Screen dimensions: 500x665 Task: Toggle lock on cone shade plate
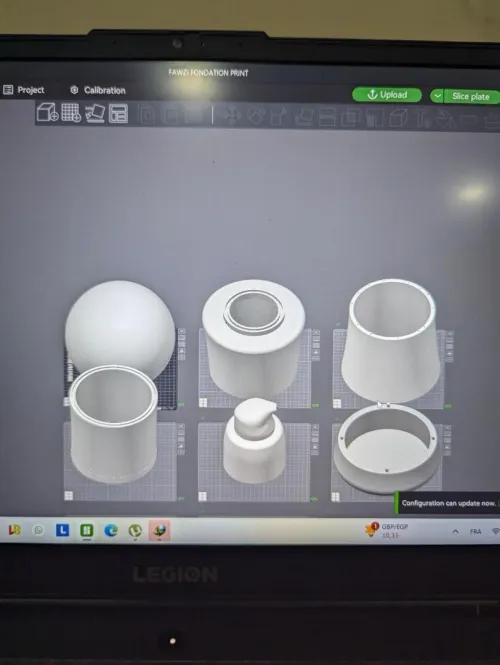click(450, 351)
